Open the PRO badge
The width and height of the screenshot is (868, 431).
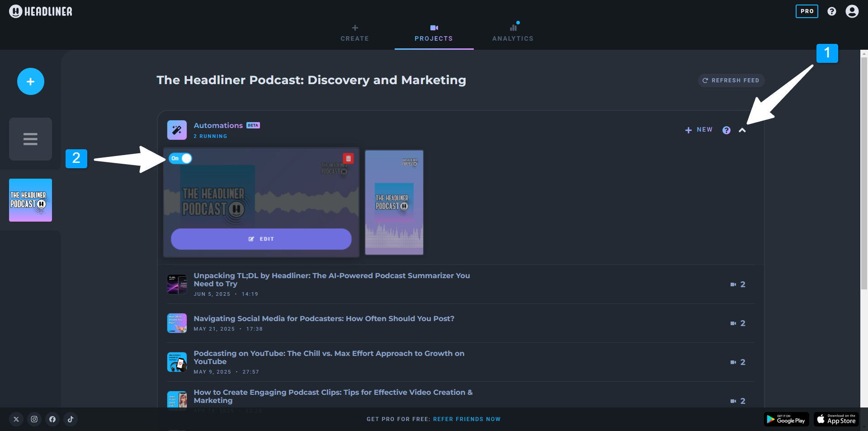coord(807,11)
